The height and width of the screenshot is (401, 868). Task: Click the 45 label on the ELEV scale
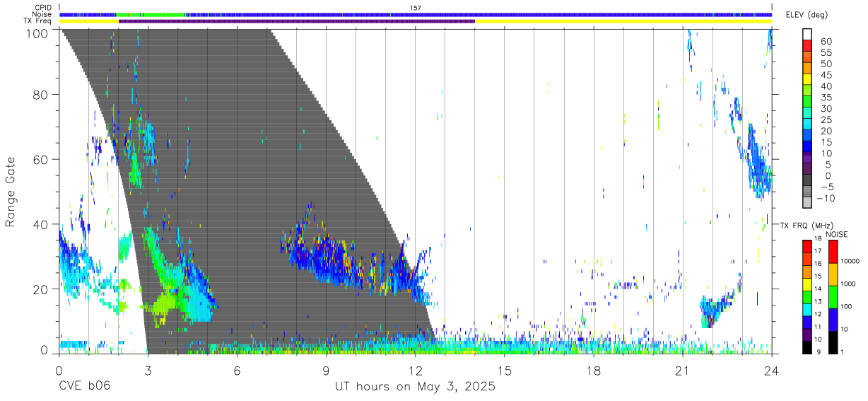826,76
